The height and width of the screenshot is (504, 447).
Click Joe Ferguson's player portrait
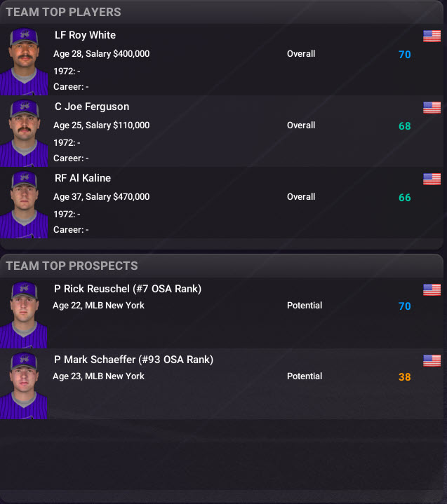(x=24, y=132)
